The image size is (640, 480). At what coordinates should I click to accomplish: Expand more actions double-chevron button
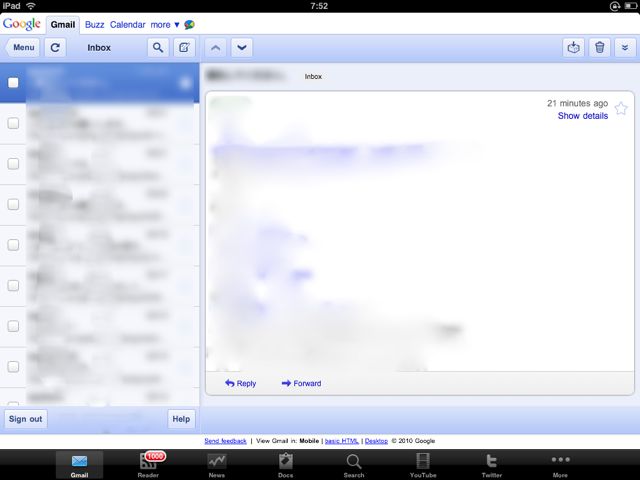tap(625, 48)
